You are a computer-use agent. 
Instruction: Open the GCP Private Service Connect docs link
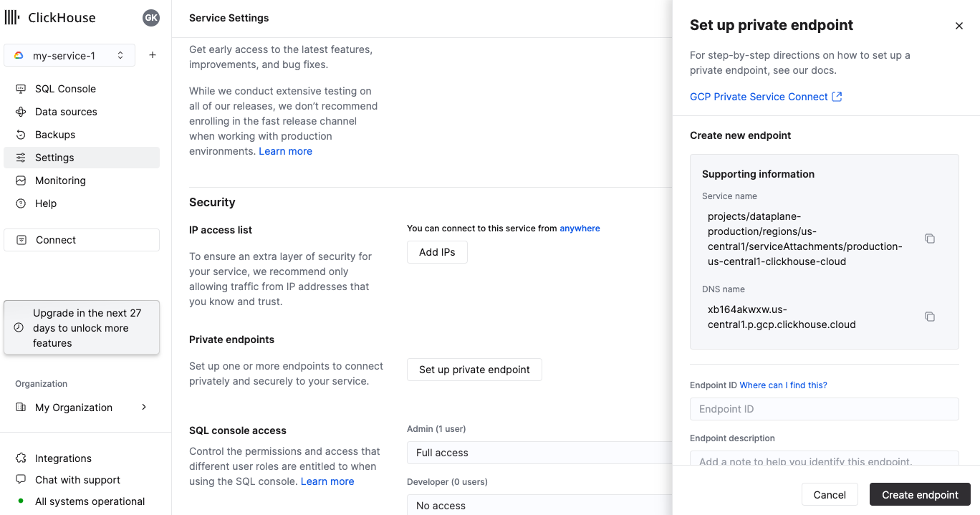coord(759,96)
